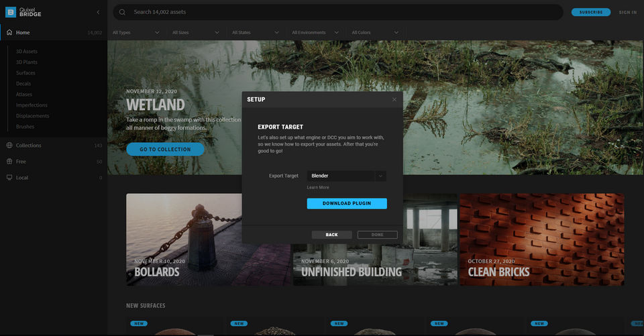644x336 pixels.
Task: Click the Back button in Setup
Action: tap(331, 235)
